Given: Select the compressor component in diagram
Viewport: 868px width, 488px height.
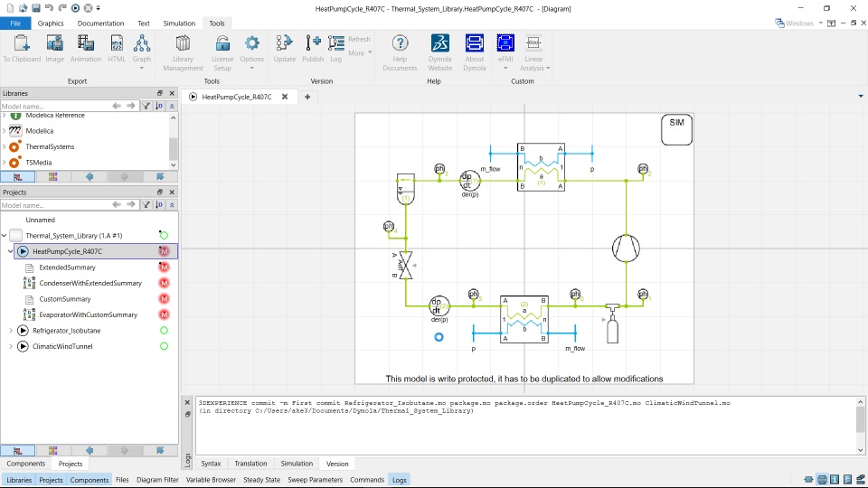Looking at the screenshot, I should click(626, 249).
